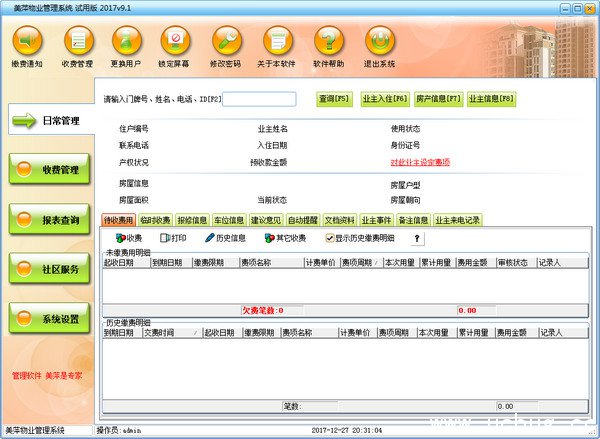600x439 pixels.
Task: Go to 社区服务 in the sidebar
Action: (x=48, y=269)
